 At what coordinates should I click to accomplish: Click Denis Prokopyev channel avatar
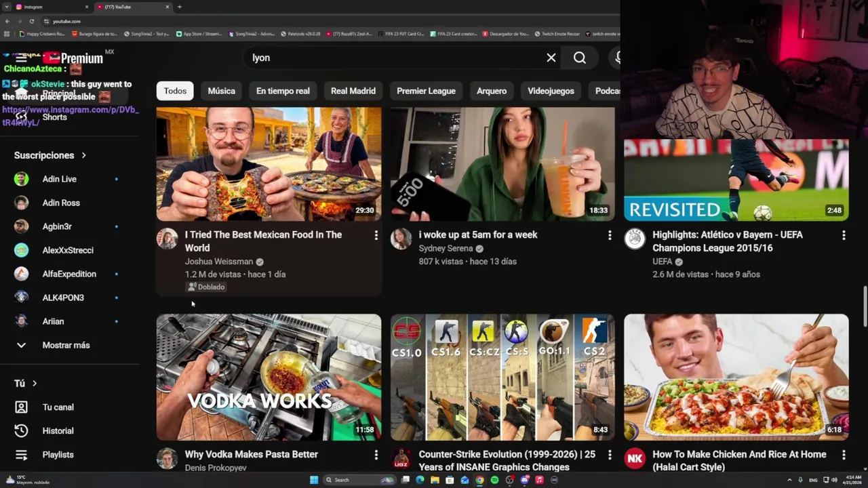click(167, 458)
